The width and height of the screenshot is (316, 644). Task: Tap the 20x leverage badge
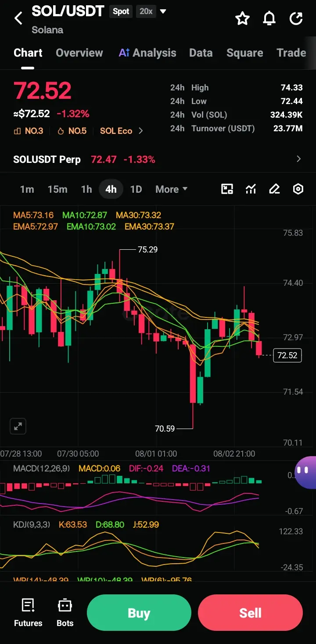tap(146, 11)
